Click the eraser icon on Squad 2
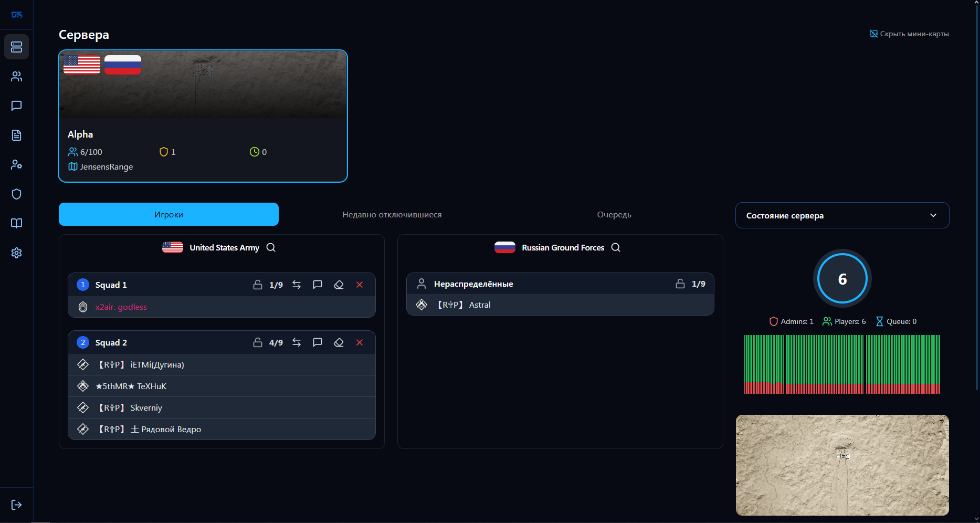Screen dimensions: 980x523 (x=339, y=342)
